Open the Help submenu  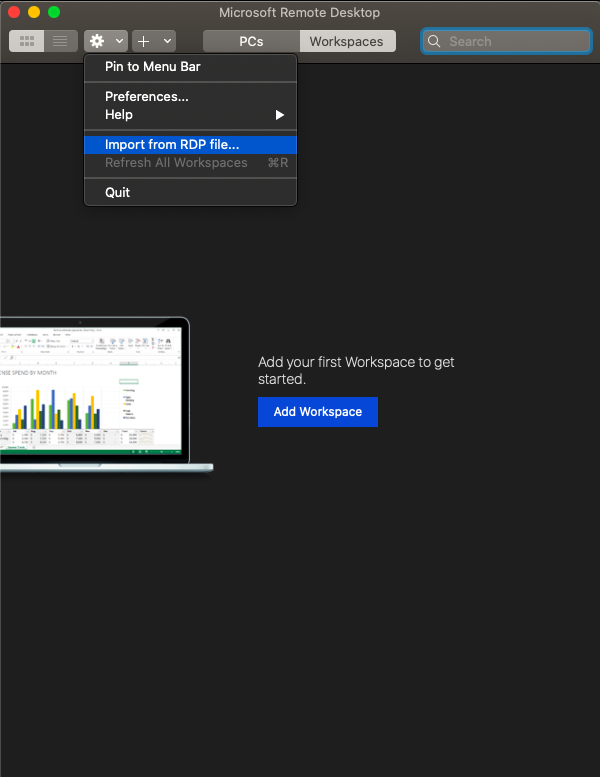coord(191,114)
